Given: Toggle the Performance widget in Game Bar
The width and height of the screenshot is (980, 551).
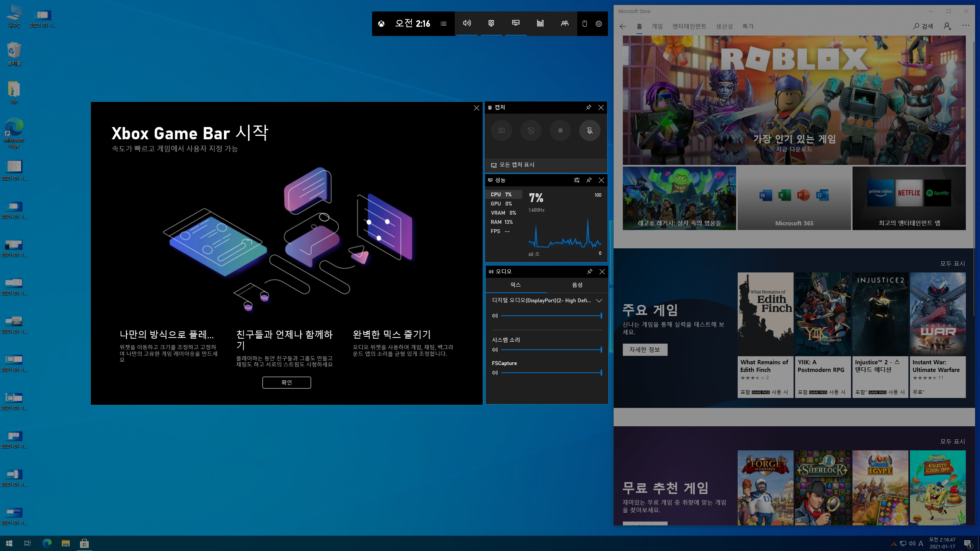Looking at the screenshot, I should click(516, 23).
